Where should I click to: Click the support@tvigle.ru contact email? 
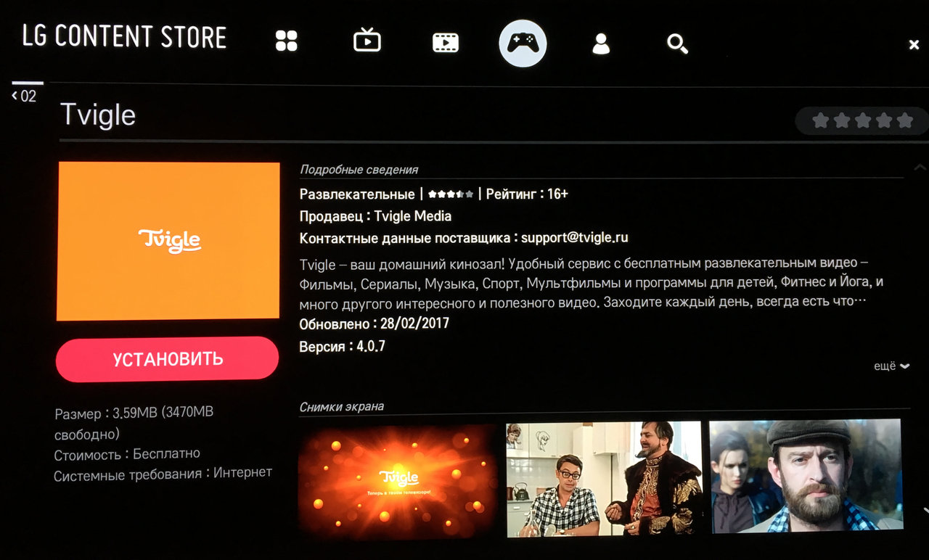pyautogui.click(x=575, y=238)
